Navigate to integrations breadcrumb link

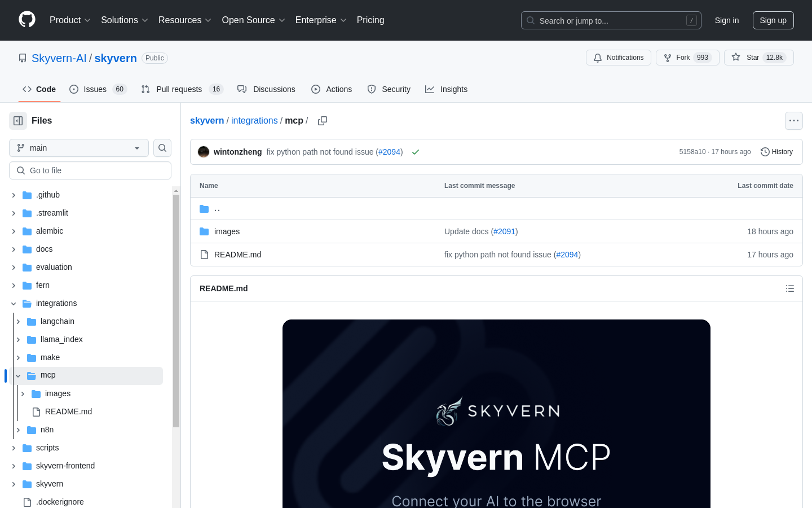pos(254,121)
